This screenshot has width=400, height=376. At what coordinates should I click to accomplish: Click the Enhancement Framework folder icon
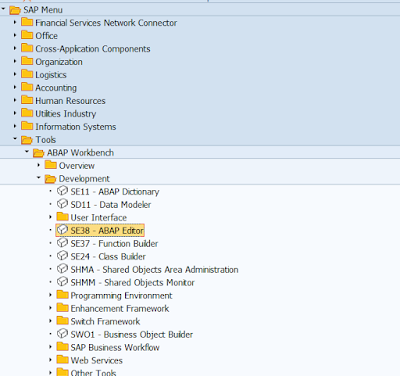pos(62,308)
